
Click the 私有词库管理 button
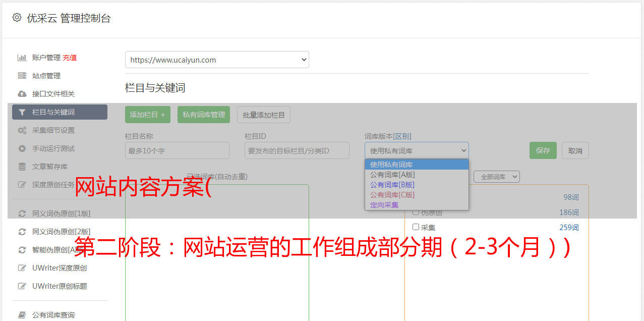click(204, 115)
